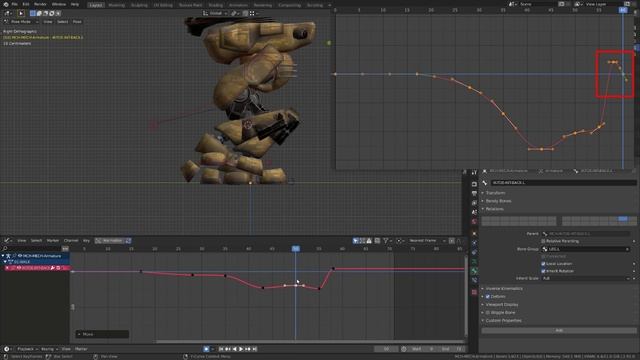Open the Global transform orientation dropdown

click(215, 13)
